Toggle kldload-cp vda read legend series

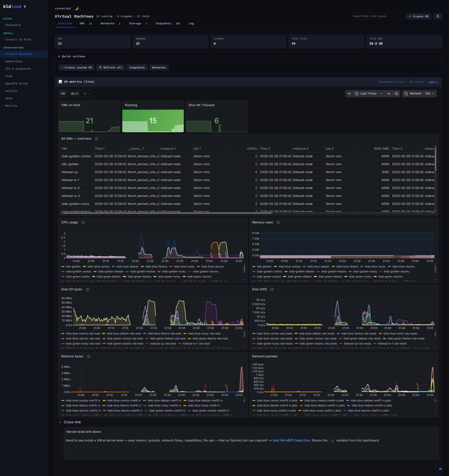pyautogui.click(x=160, y=343)
